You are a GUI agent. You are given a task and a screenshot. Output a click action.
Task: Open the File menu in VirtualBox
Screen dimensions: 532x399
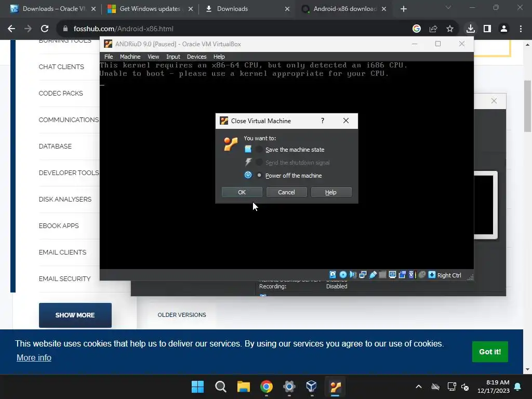109,57
